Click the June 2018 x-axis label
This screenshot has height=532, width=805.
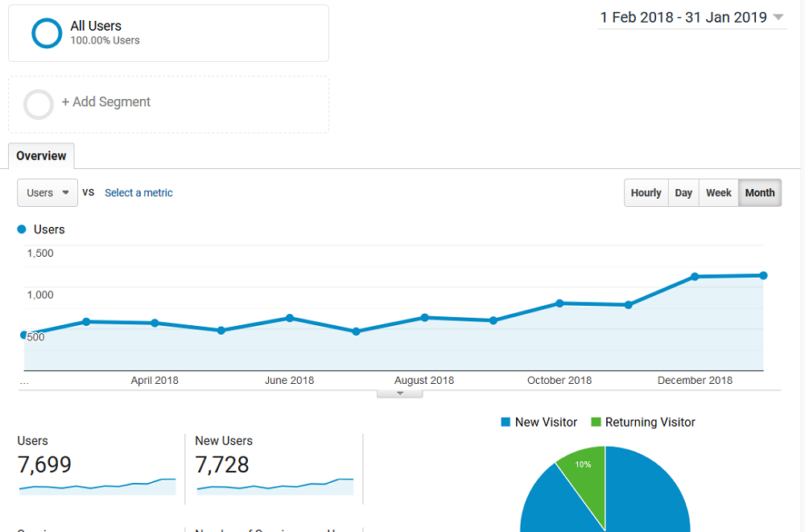[x=290, y=381]
